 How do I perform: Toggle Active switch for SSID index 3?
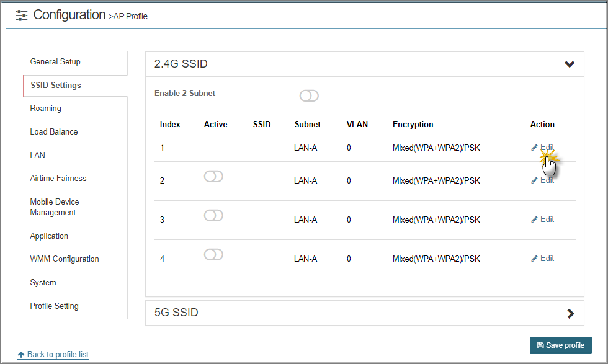tap(213, 215)
